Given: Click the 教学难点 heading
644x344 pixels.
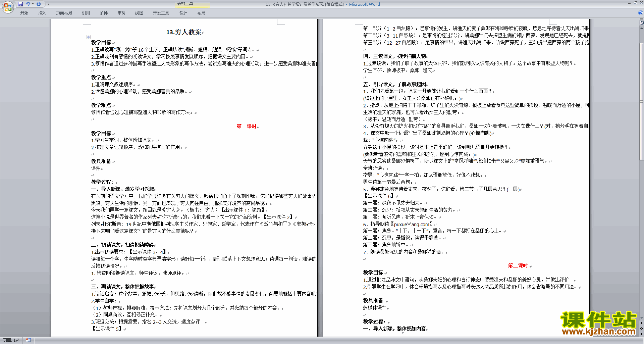Looking at the screenshot, I should click(101, 105).
